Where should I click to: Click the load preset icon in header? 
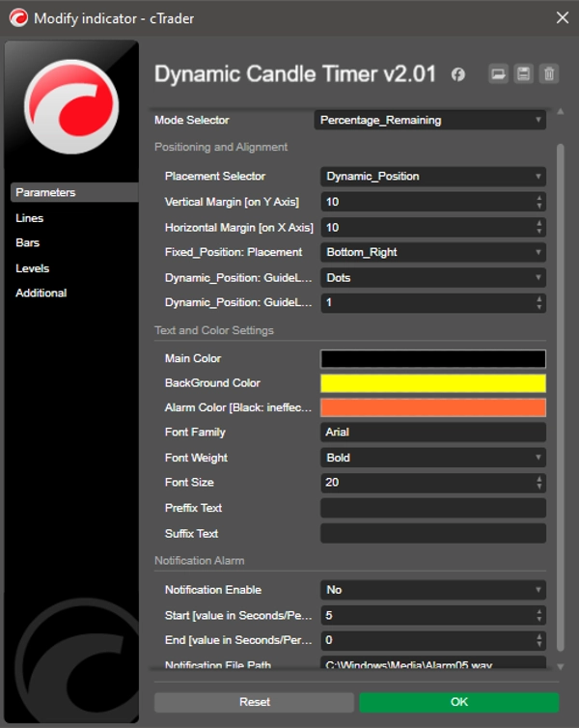pos(498,73)
